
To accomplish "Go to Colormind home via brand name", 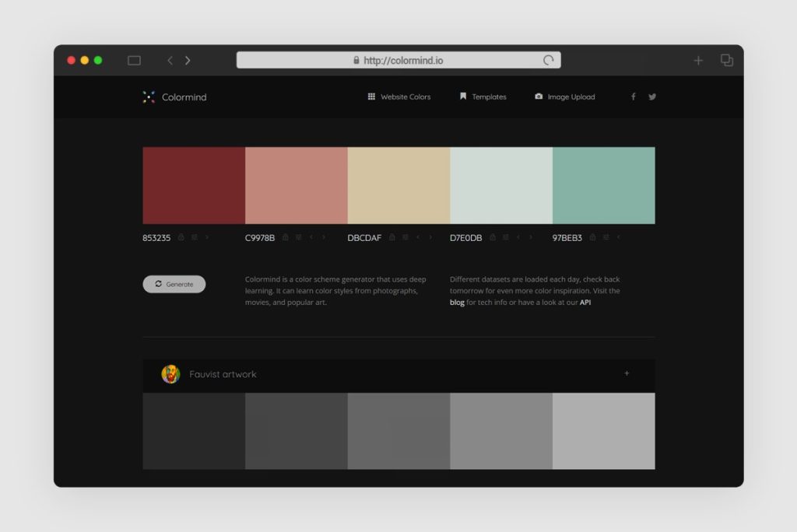I will coord(184,97).
